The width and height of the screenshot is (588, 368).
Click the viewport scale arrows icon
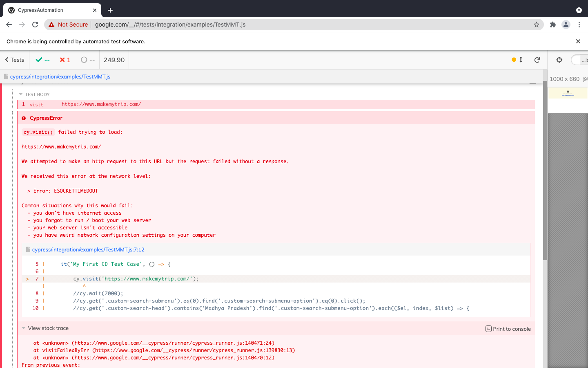[520, 60]
